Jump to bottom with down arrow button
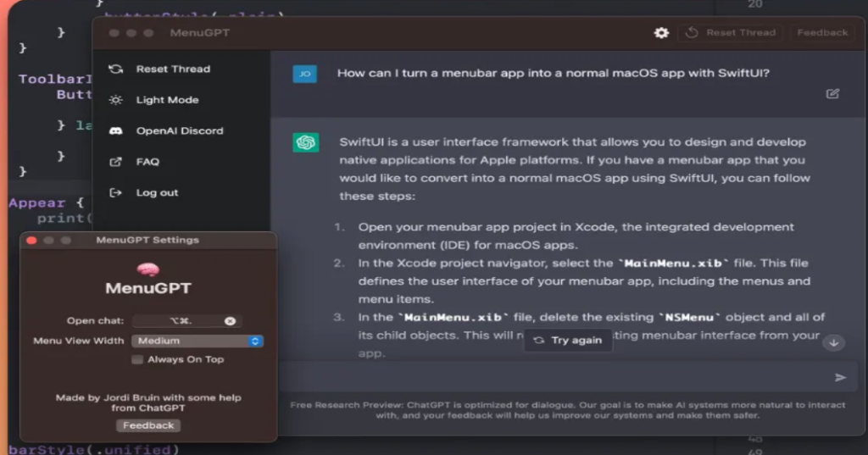The image size is (868, 455). pyautogui.click(x=834, y=343)
